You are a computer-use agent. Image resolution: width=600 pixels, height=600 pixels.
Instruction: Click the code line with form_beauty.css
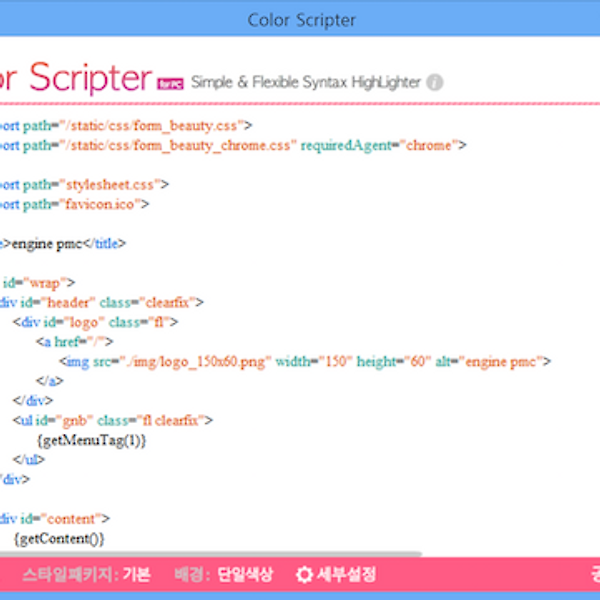[x=126, y=126]
